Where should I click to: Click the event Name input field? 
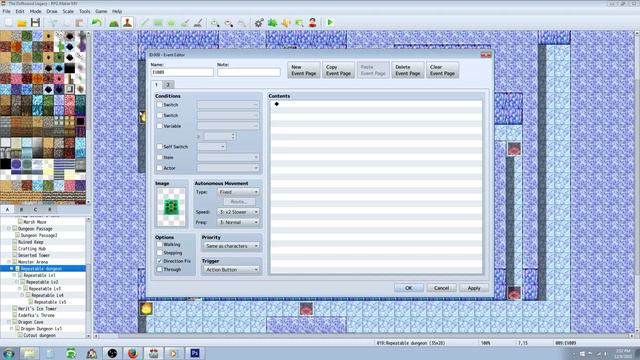coord(182,72)
